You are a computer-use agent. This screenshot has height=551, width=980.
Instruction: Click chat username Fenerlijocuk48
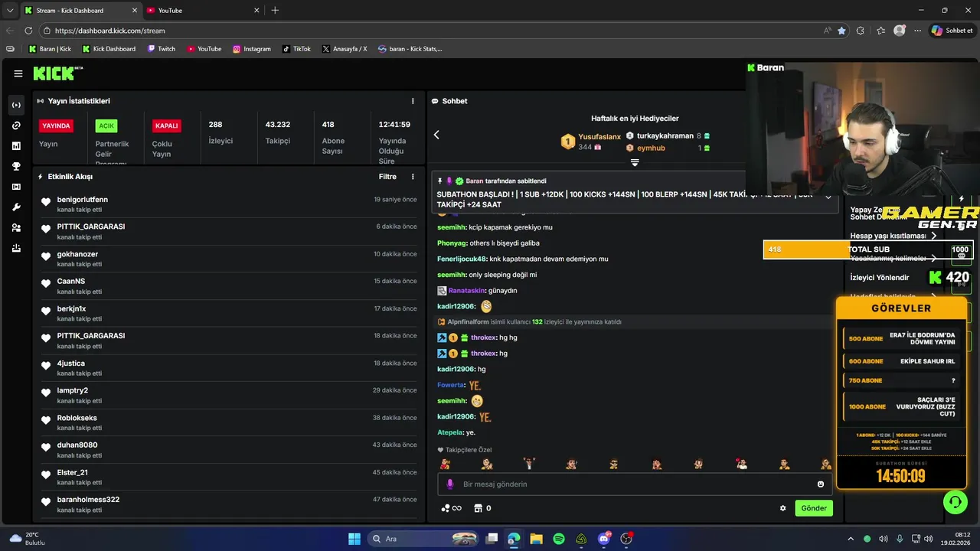point(462,259)
